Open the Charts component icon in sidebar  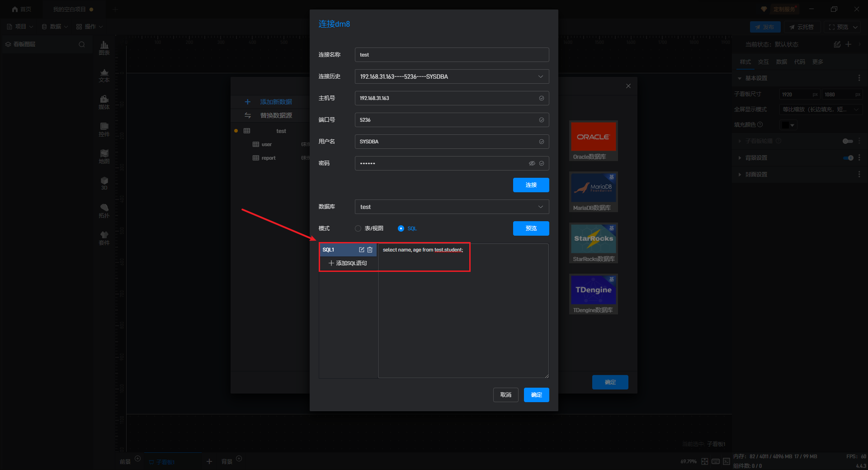coord(104,47)
